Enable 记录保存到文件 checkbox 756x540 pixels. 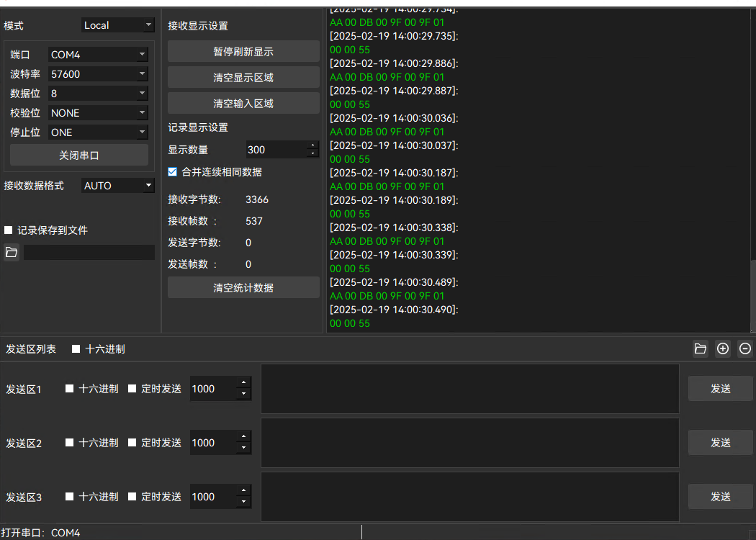tap(9, 230)
